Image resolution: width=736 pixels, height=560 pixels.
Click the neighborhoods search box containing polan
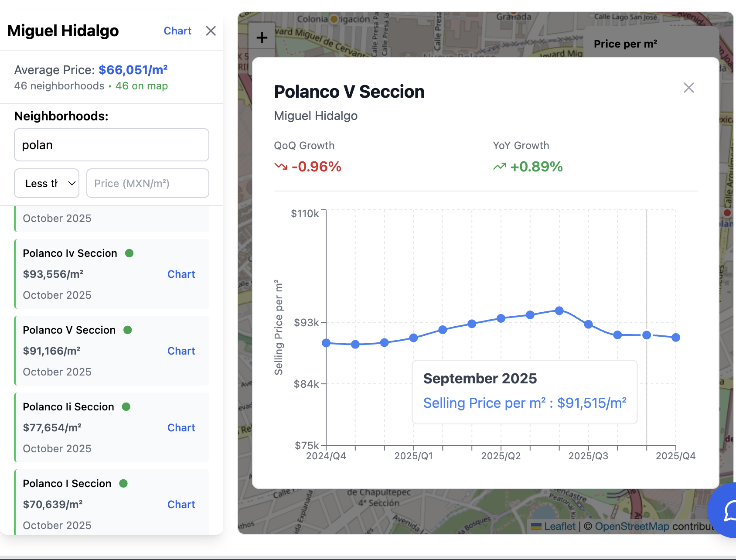click(111, 145)
